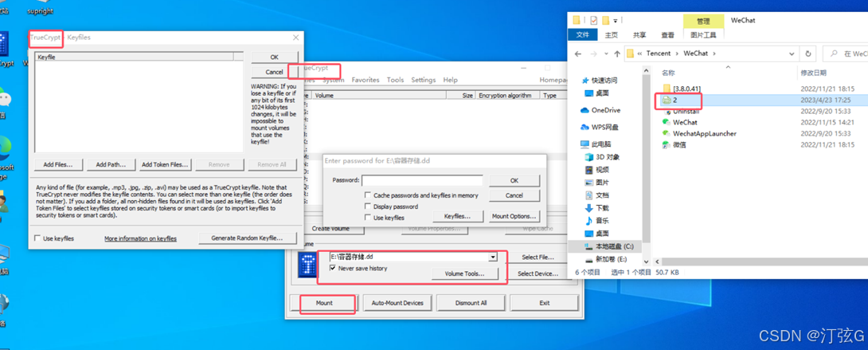Screen dimensions: 868x350
Task: Sort files by the 修改日期 column header
Action: (814, 73)
